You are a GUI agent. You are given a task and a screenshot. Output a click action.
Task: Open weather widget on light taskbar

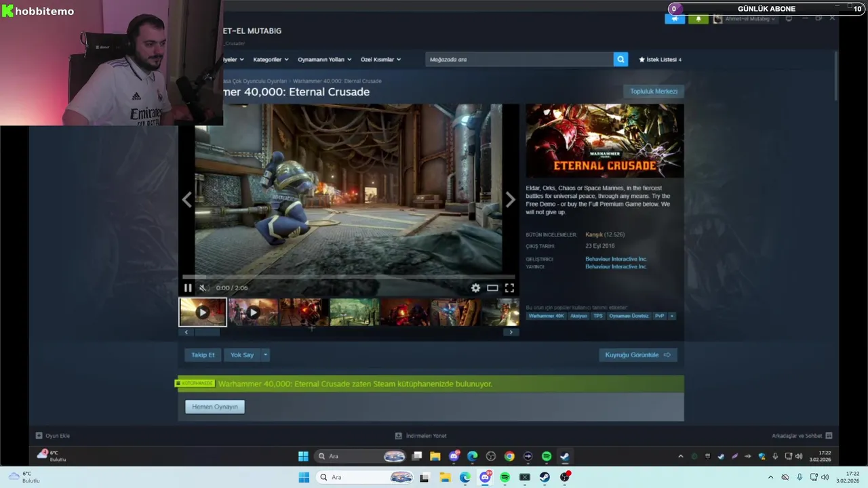point(23,477)
